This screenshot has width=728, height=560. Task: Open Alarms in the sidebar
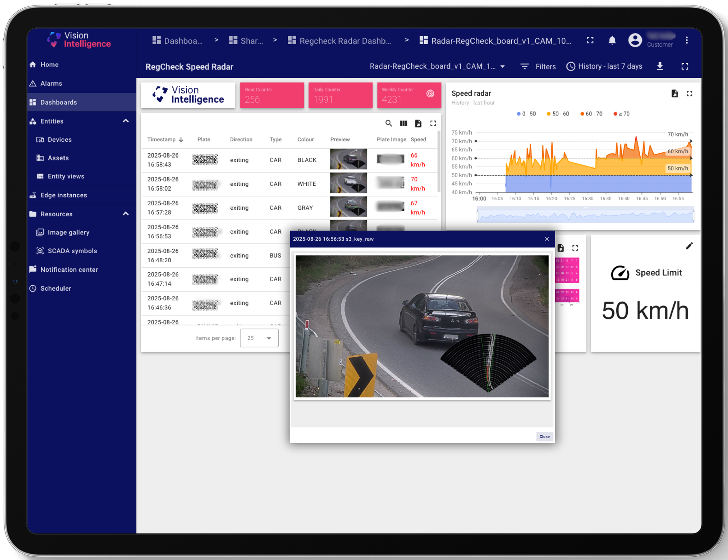51,84
